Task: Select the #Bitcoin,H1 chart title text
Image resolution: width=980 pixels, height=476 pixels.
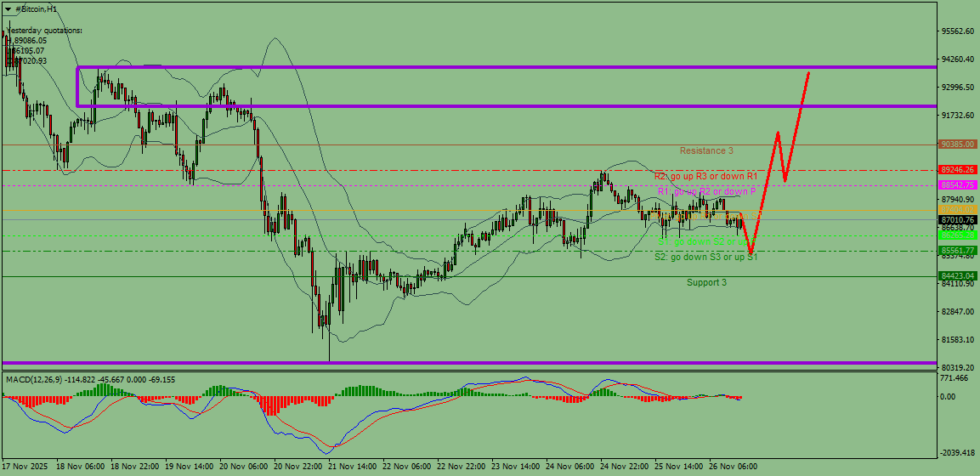Action: (35, 9)
